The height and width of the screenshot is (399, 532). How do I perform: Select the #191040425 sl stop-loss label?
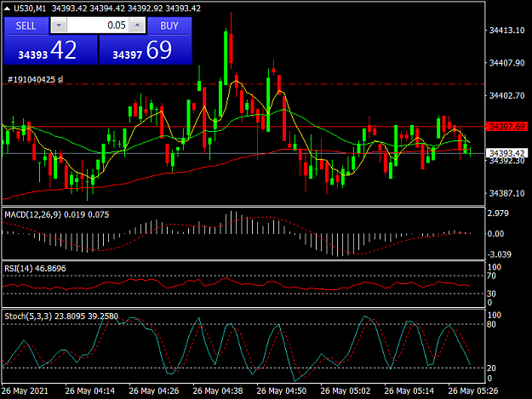(35, 80)
